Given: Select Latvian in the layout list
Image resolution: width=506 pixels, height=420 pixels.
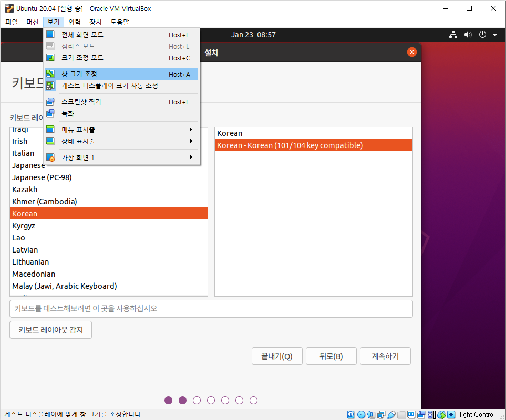Looking at the screenshot, I should point(108,250).
